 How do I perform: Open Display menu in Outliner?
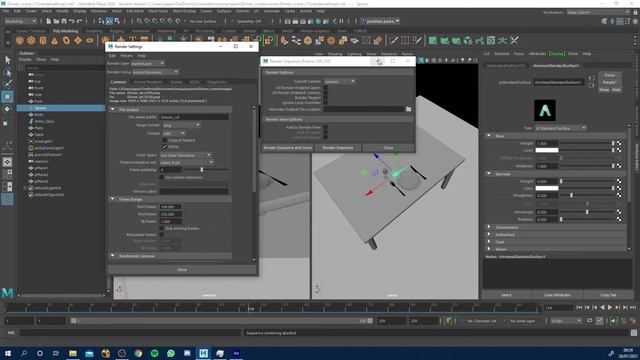coord(25,60)
